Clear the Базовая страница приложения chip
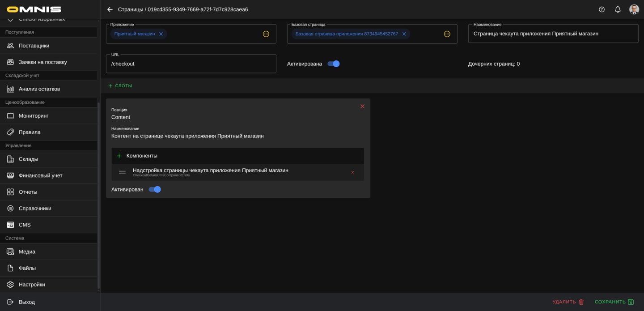Image resolution: width=644 pixels, height=311 pixels. 404,34
